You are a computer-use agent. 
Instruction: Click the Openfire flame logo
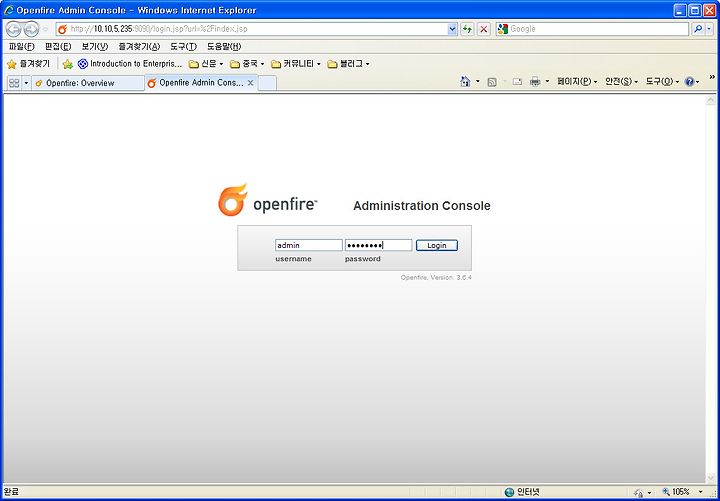(232, 200)
